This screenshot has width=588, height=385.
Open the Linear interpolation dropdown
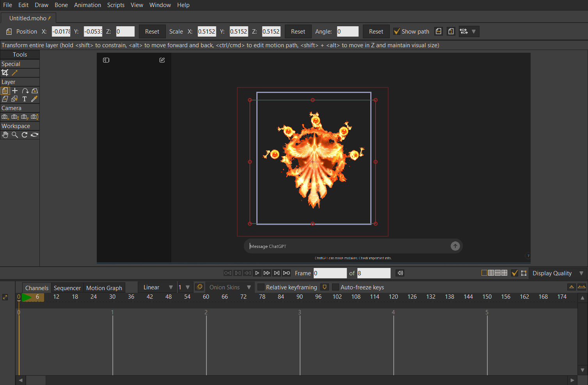(157, 287)
